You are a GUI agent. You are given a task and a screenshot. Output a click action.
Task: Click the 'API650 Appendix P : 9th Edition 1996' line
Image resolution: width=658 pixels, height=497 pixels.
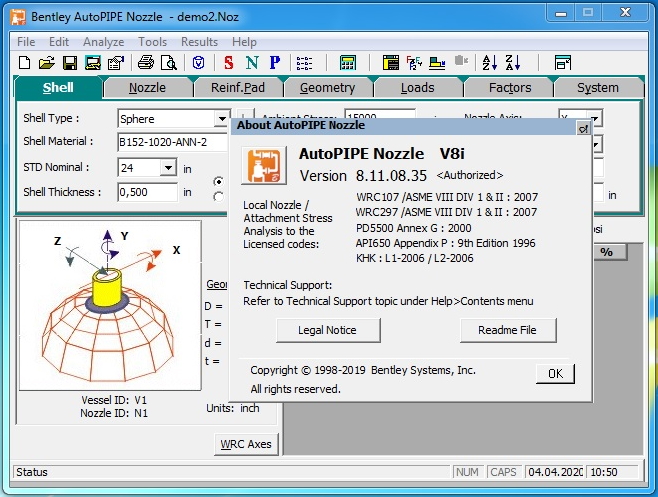[445, 243]
